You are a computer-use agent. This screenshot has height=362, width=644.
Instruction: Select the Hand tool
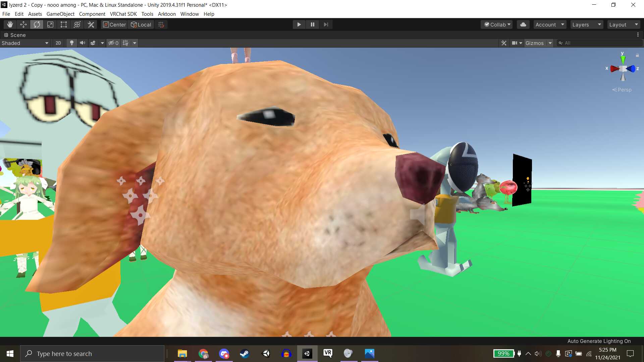pos(10,24)
